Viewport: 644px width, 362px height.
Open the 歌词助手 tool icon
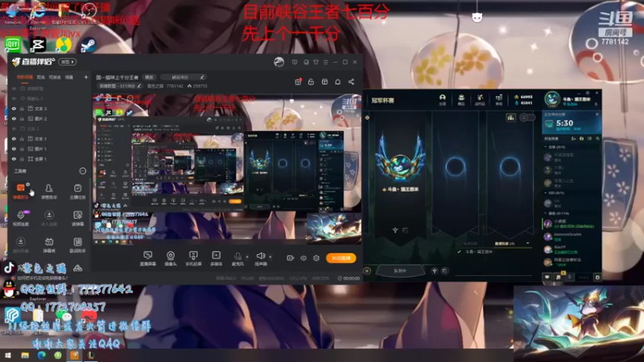77,245
